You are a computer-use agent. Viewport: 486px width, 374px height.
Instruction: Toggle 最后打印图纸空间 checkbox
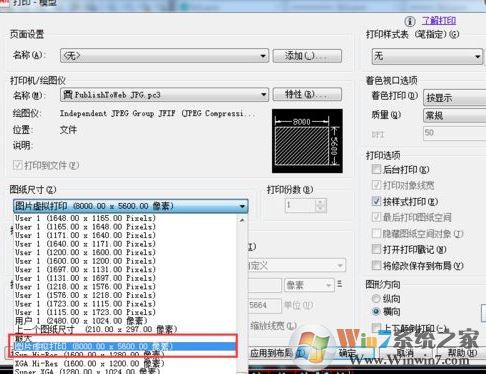pyautogui.click(x=376, y=217)
